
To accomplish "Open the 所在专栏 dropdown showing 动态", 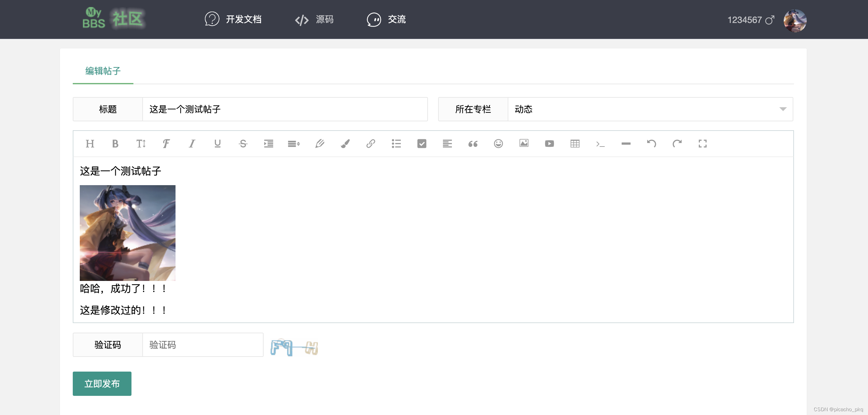I will click(650, 109).
